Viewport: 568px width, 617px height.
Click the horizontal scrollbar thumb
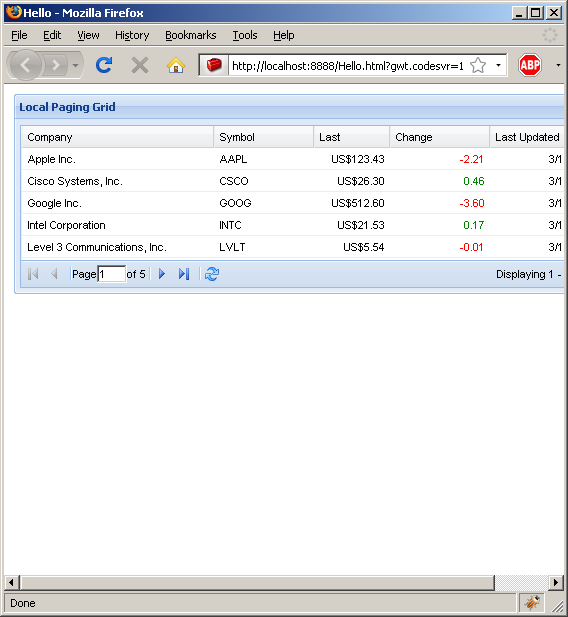pyautogui.click(x=258, y=582)
